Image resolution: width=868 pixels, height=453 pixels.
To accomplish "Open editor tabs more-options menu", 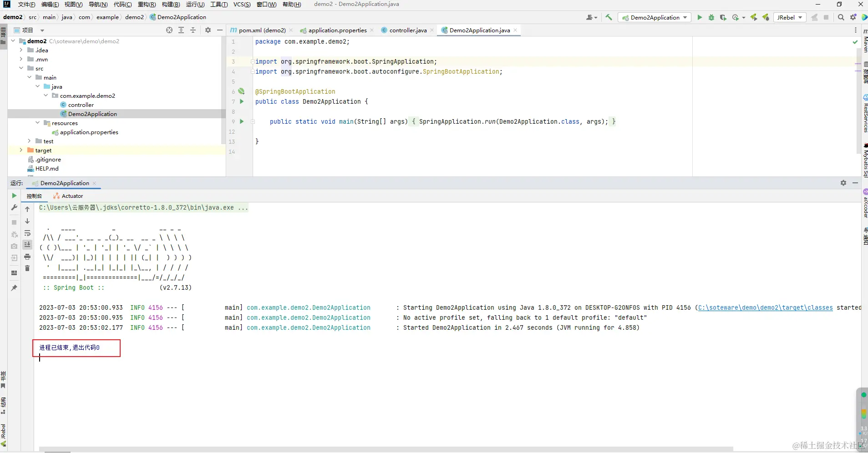I will click(856, 30).
